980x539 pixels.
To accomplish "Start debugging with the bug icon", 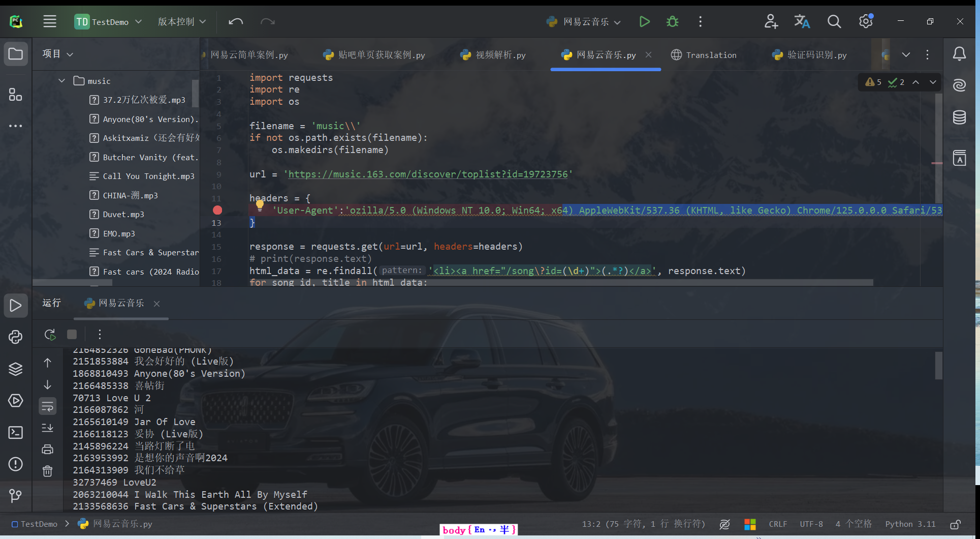I will coord(672,21).
